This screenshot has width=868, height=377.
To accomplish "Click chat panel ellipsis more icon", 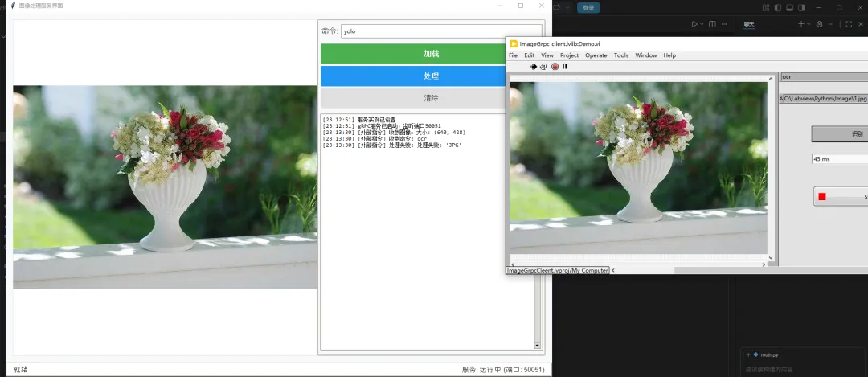I will click(832, 24).
